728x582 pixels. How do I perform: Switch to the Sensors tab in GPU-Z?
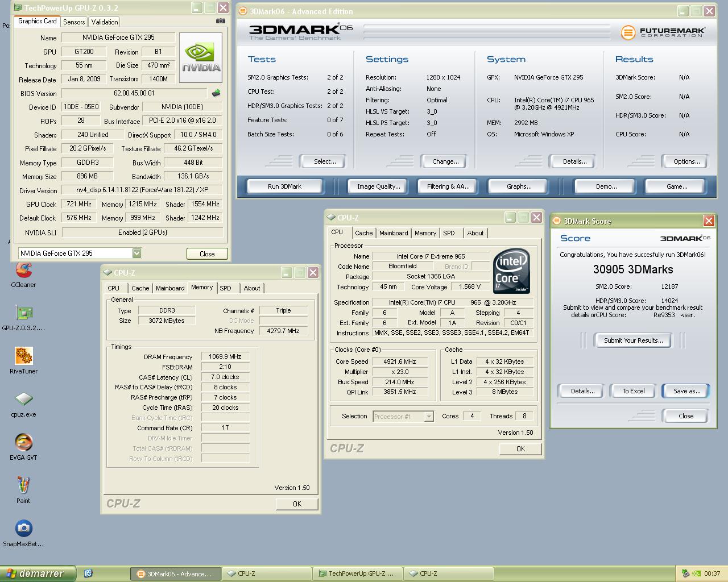tap(74, 22)
